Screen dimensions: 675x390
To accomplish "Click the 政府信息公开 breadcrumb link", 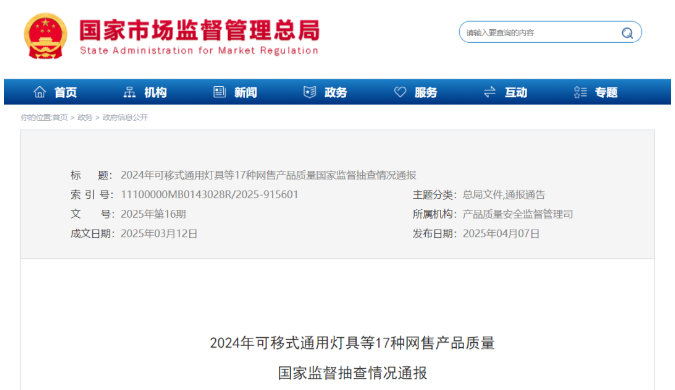I will pyautogui.click(x=125, y=118).
